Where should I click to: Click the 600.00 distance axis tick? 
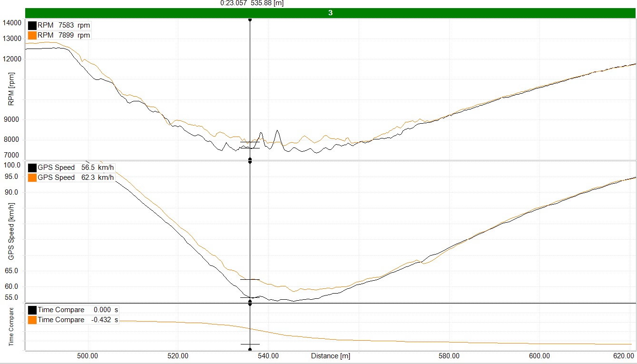[x=539, y=356]
